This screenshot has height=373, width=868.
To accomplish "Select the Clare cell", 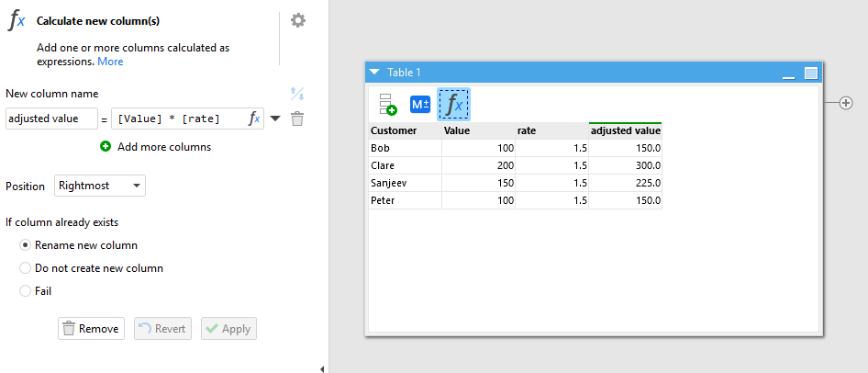I will point(406,165).
